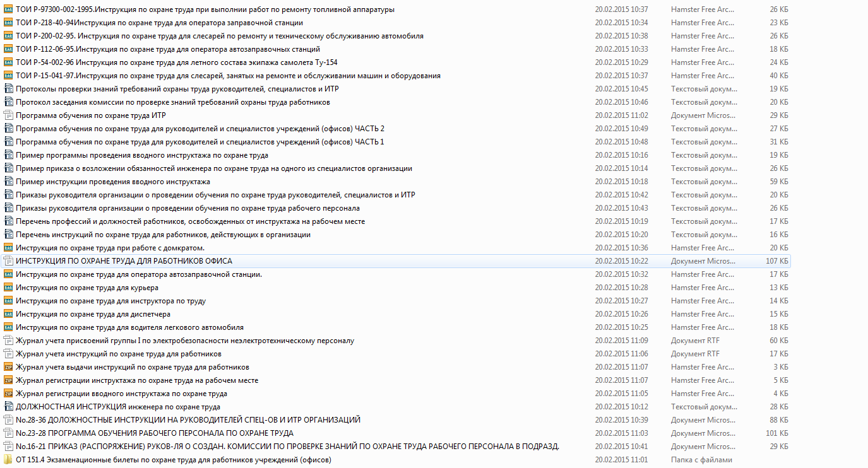
Task: Click text file icon of ДОЛЖНОСТНАЯ ИНСТРУКЦИЯ инженера
Action: 8,407
